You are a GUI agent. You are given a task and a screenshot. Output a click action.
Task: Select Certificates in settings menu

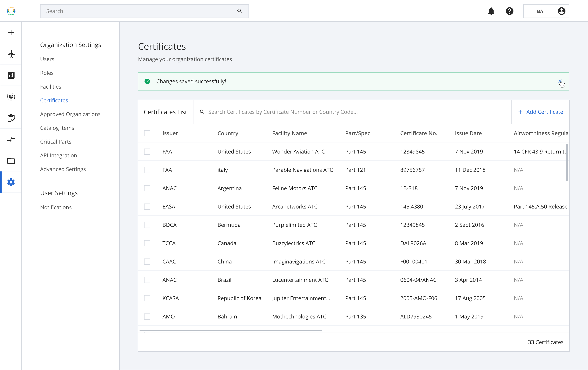pyautogui.click(x=54, y=100)
